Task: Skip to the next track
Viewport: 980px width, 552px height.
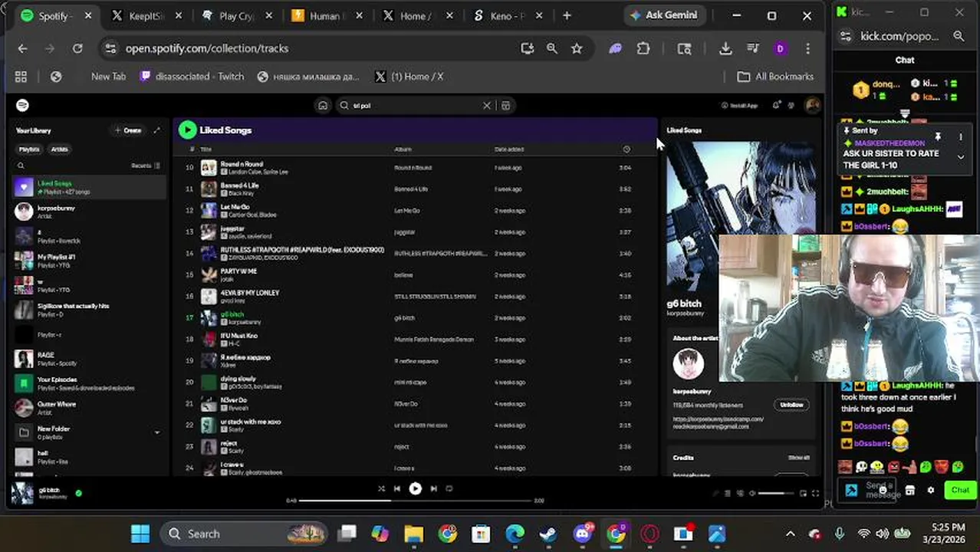Action: click(x=433, y=488)
